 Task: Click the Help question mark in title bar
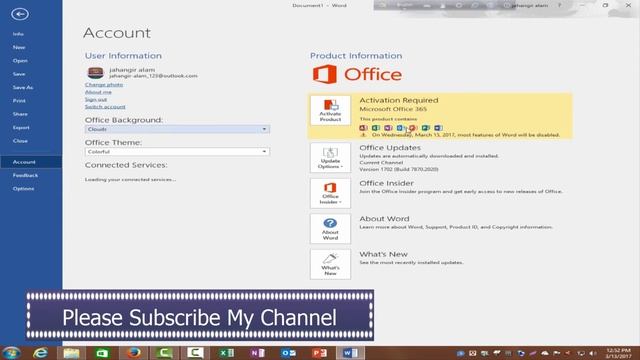(560, 5)
